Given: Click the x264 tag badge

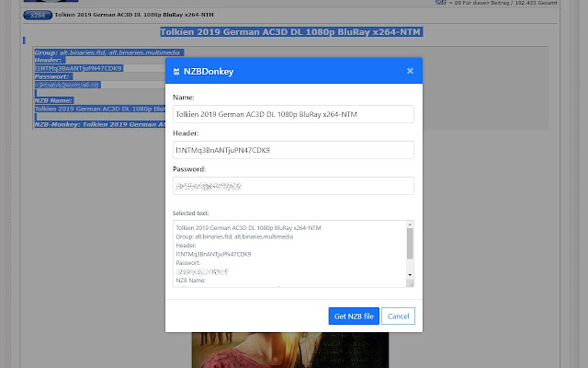Looking at the screenshot, I should 37,16.
